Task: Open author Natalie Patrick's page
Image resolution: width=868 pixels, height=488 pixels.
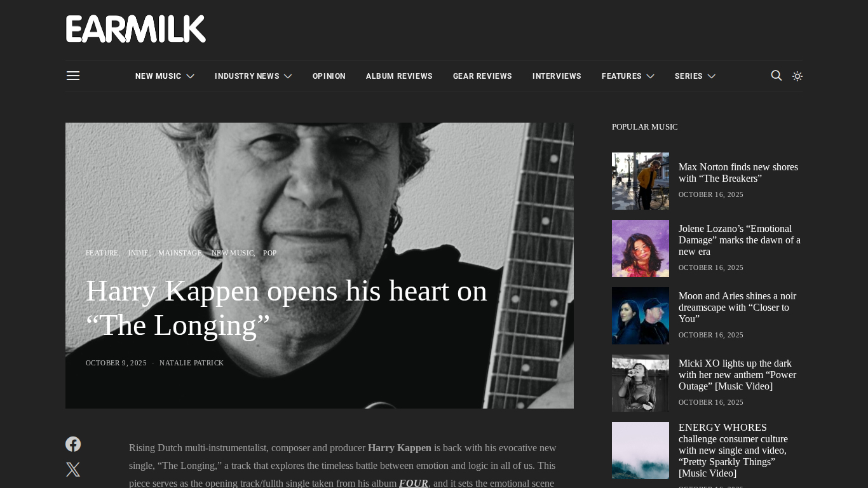Action: point(191,363)
